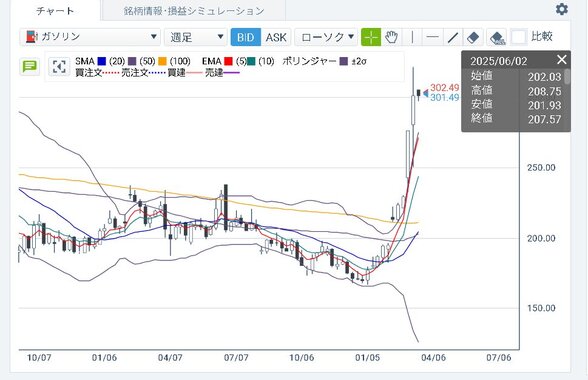
Task: Select the horizontal line drawing tool
Action: pyautogui.click(x=432, y=37)
